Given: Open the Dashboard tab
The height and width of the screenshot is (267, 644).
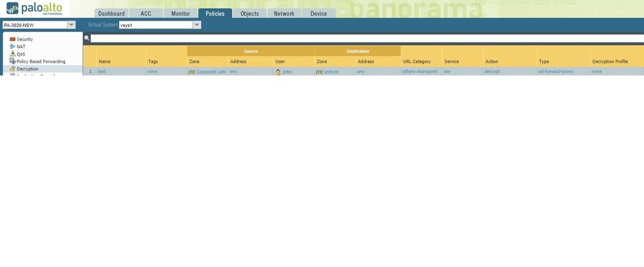Looking at the screenshot, I should tap(112, 14).
